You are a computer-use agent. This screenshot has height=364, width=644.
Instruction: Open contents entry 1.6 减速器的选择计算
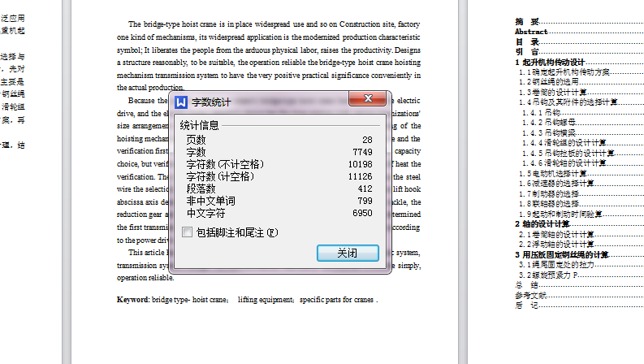coord(581,184)
